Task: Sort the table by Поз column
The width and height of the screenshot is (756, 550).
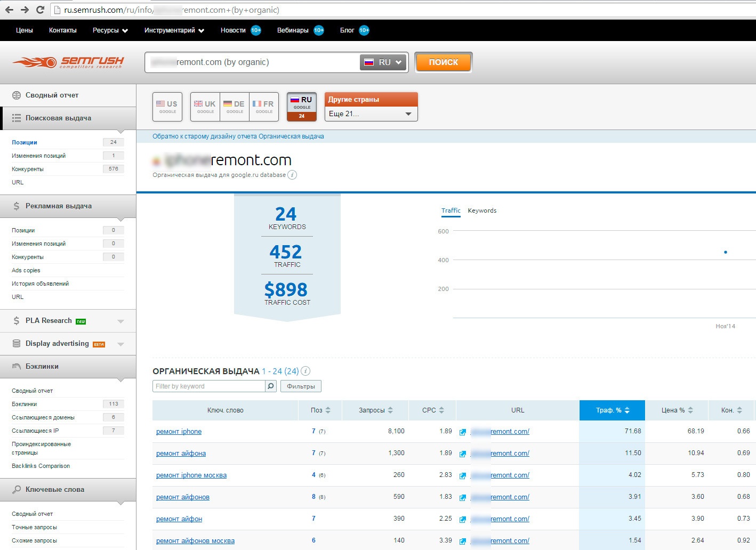Action: point(320,410)
